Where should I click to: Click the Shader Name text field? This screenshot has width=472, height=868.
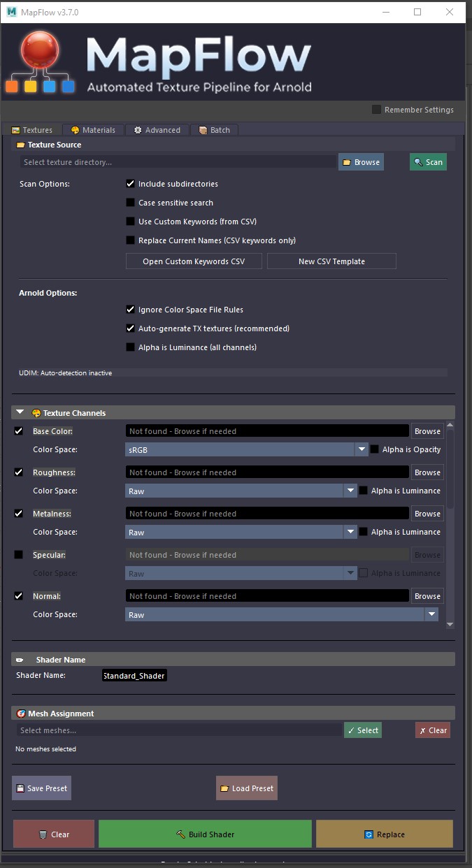click(x=134, y=676)
